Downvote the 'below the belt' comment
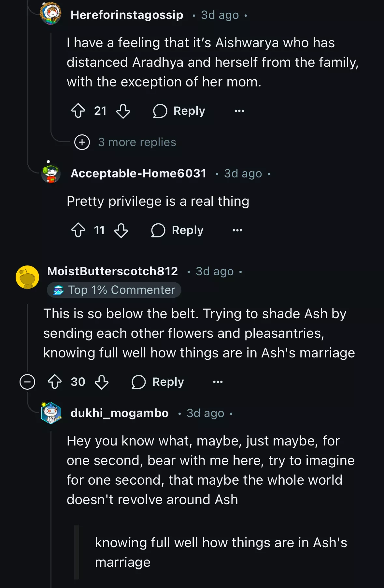Screen dimensions: 384x588 click(x=102, y=382)
